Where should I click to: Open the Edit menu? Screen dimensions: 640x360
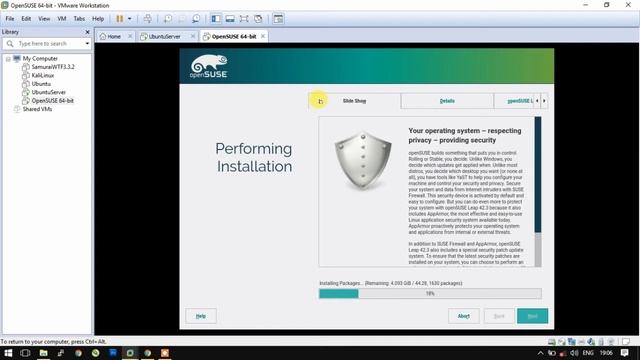tap(26, 19)
